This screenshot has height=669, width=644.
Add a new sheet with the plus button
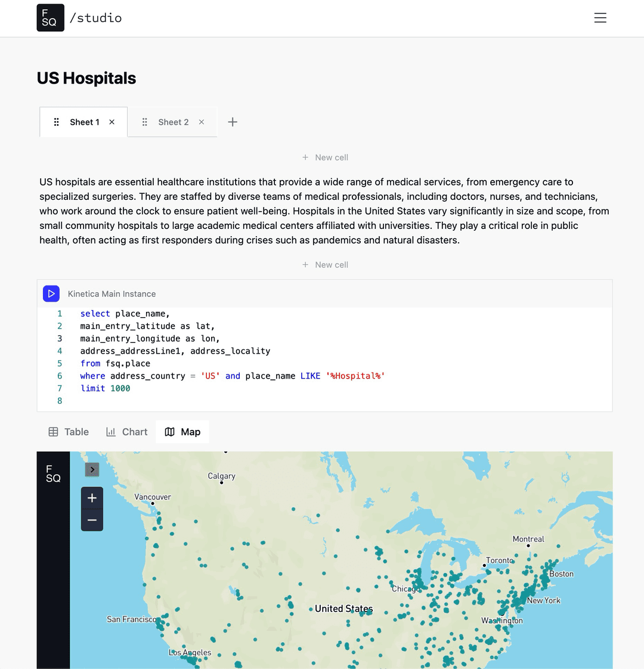(x=232, y=122)
